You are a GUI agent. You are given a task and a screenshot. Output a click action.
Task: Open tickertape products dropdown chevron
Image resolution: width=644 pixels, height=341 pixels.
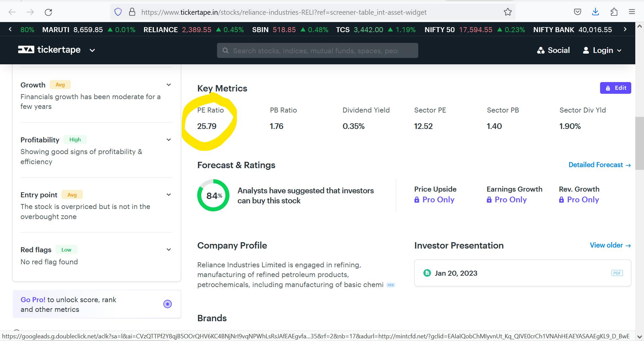pyautogui.click(x=92, y=50)
